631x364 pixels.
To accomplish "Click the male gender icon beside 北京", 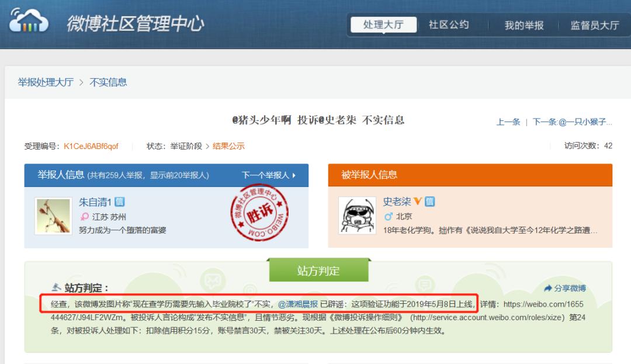I will click(x=388, y=217).
